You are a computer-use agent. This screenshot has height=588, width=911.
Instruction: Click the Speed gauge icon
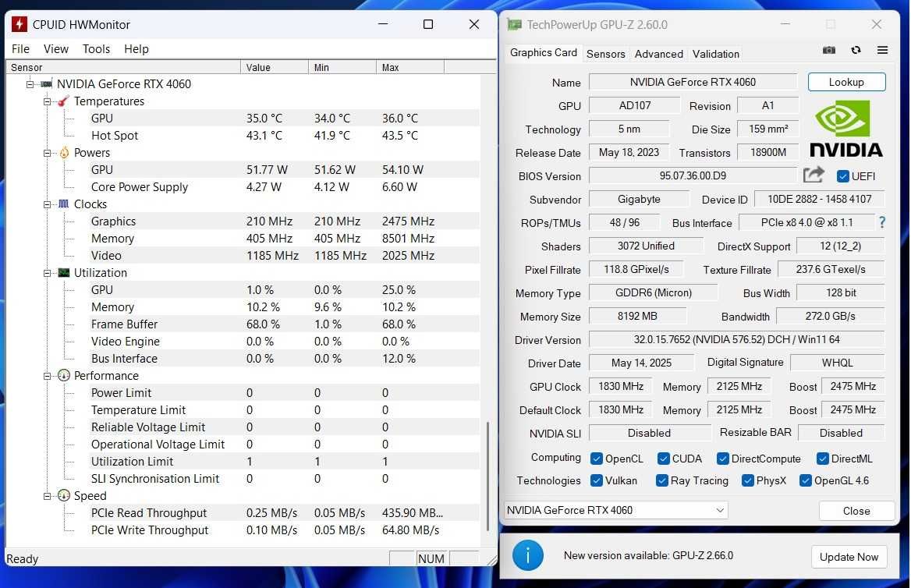(64, 496)
